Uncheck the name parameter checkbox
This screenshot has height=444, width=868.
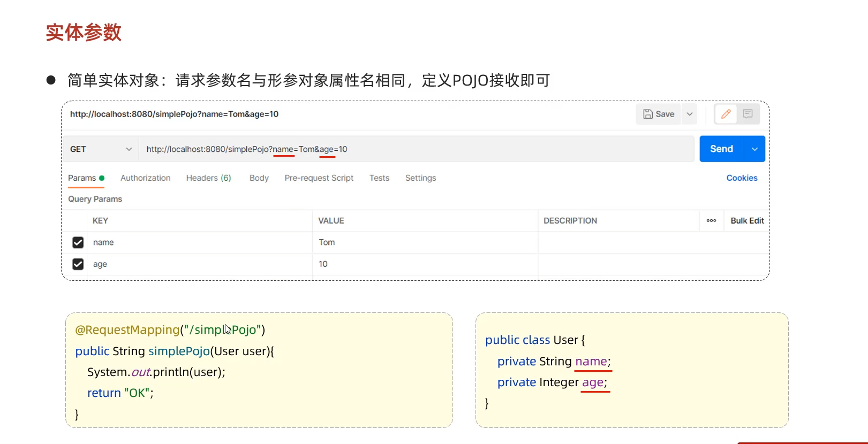point(78,242)
